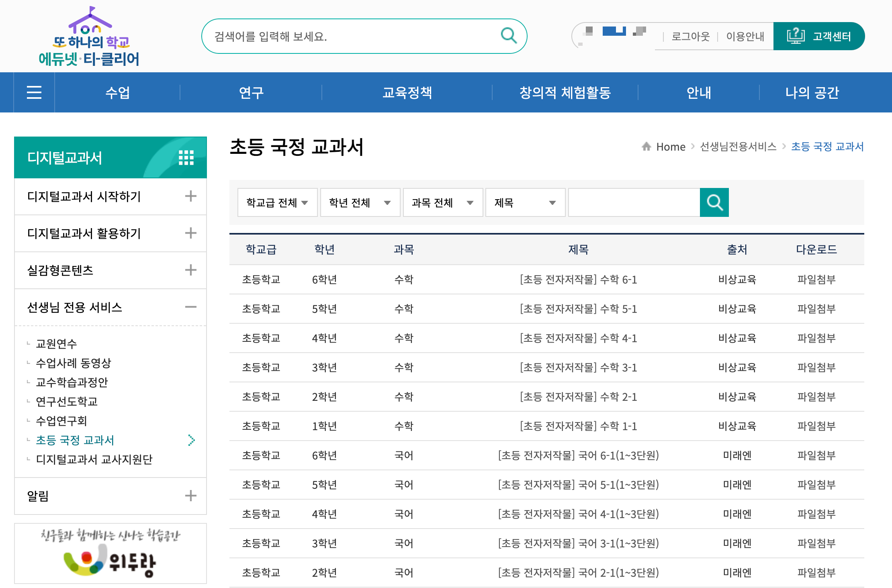Viewport: 892px width, 588px height.
Task: Expand 디지털교과서 시작하기 section
Action: 190,196
